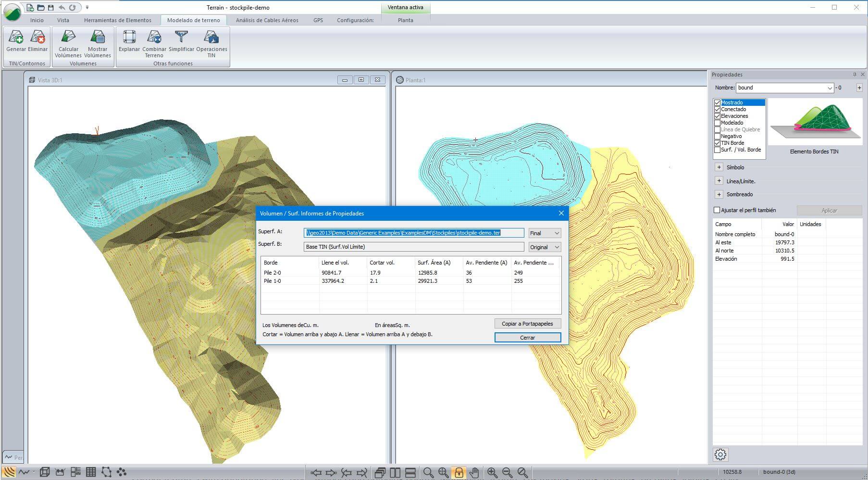868x480 pixels.
Task: Open the Herramientas de Elementos tab
Action: point(117,20)
